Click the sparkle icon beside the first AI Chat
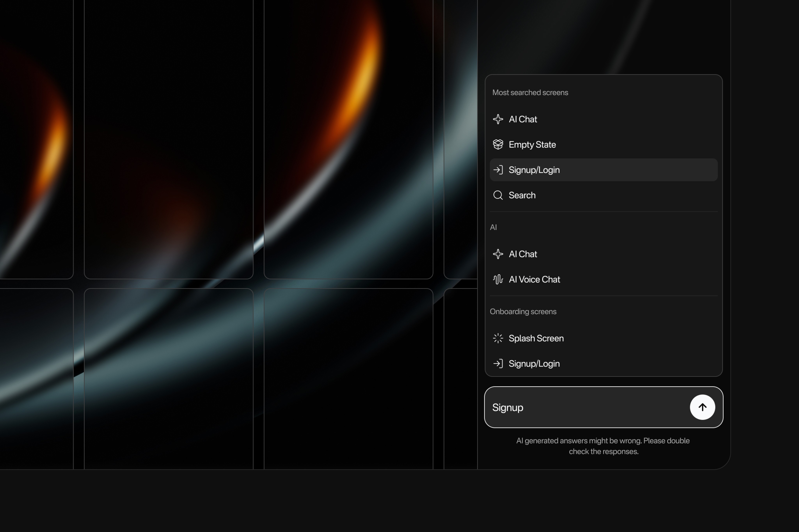This screenshot has height=532, width=799. 498,119
